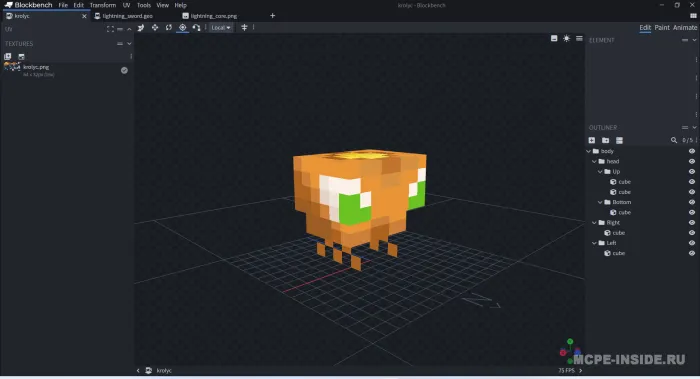
Task: Click the Blockbench logo icon
Action: (8, 5)
